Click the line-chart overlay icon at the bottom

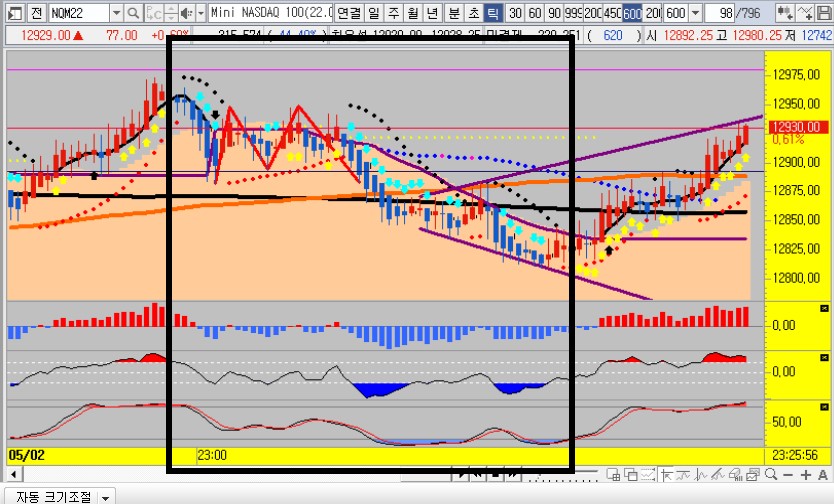(x=683, y=474)
